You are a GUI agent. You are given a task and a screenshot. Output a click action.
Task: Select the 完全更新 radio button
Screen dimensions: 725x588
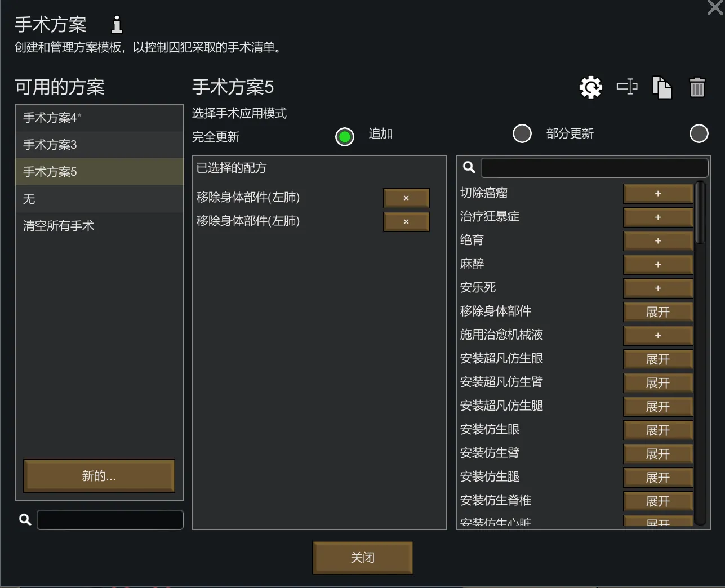(x=345, y=136)
